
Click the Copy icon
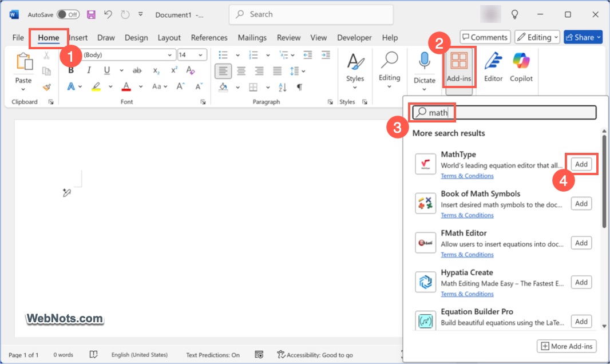pos(47,71)
